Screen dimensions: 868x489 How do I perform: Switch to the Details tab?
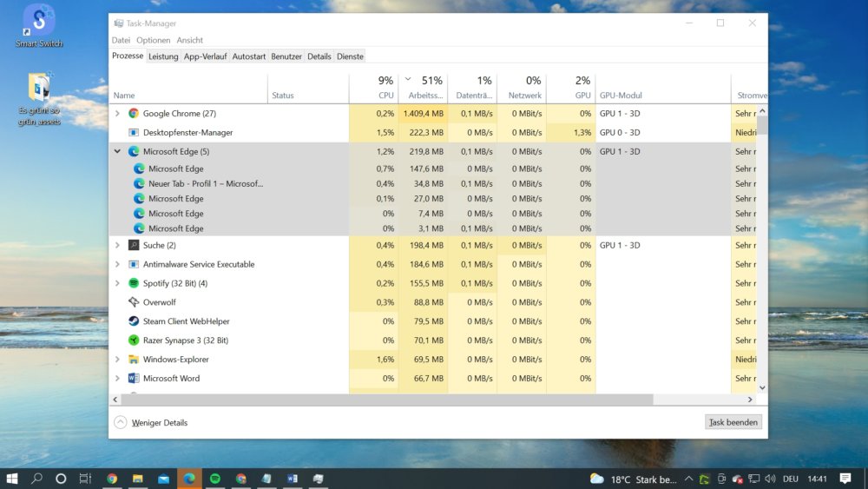319,56
